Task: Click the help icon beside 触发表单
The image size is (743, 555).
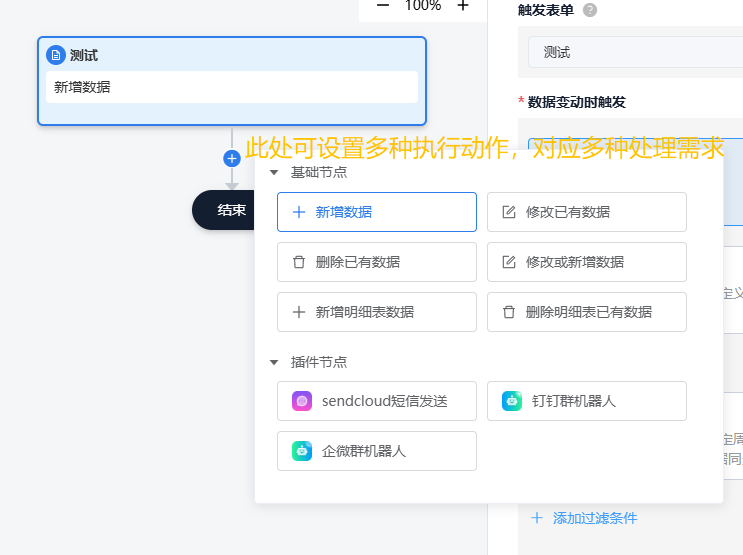Action: point(590,10)
